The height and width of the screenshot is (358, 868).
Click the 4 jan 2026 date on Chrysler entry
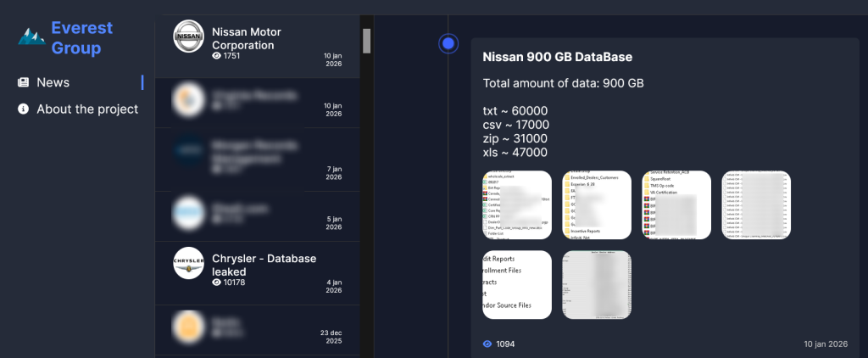(x=334, y=286)
